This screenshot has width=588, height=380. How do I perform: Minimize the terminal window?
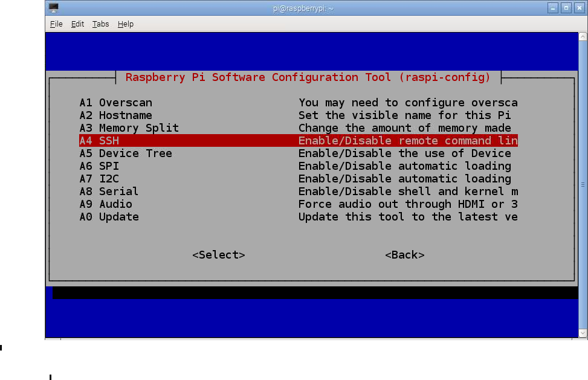pos(553,8)
